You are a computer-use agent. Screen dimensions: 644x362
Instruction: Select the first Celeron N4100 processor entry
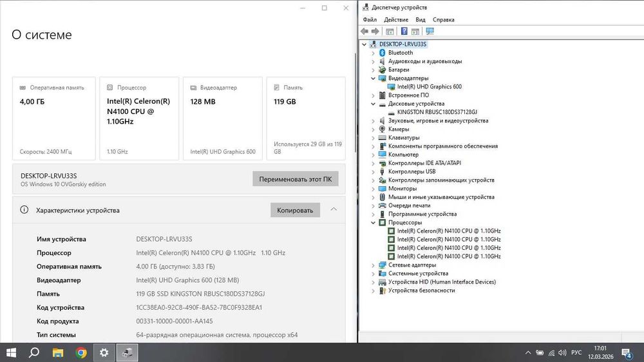[x=448, y=231]
